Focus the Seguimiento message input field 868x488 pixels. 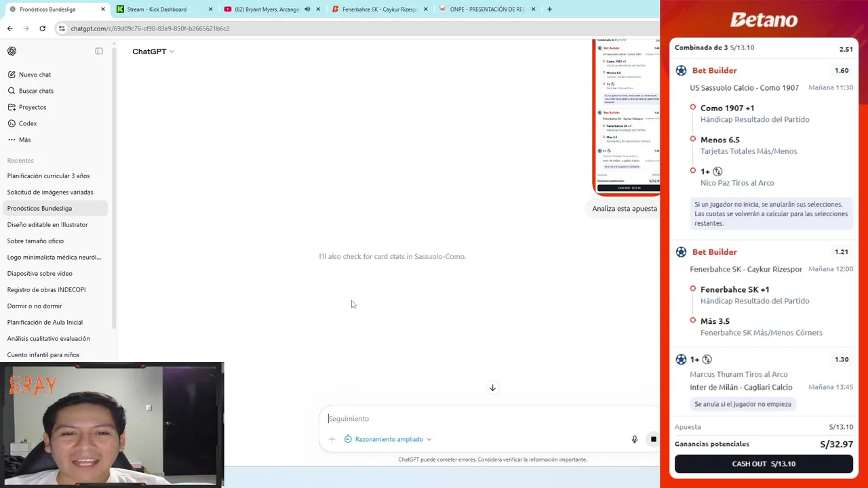pyautogui.click(x=488, y=419)
